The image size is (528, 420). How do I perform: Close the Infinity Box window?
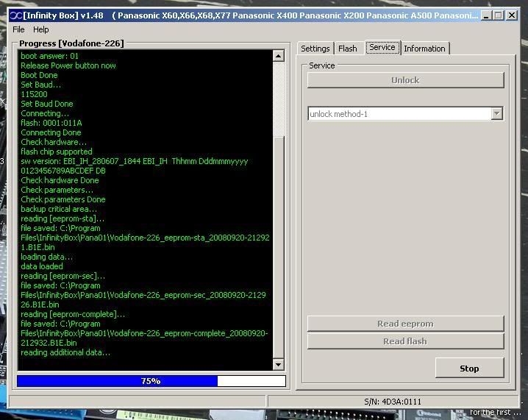(512, 15)
